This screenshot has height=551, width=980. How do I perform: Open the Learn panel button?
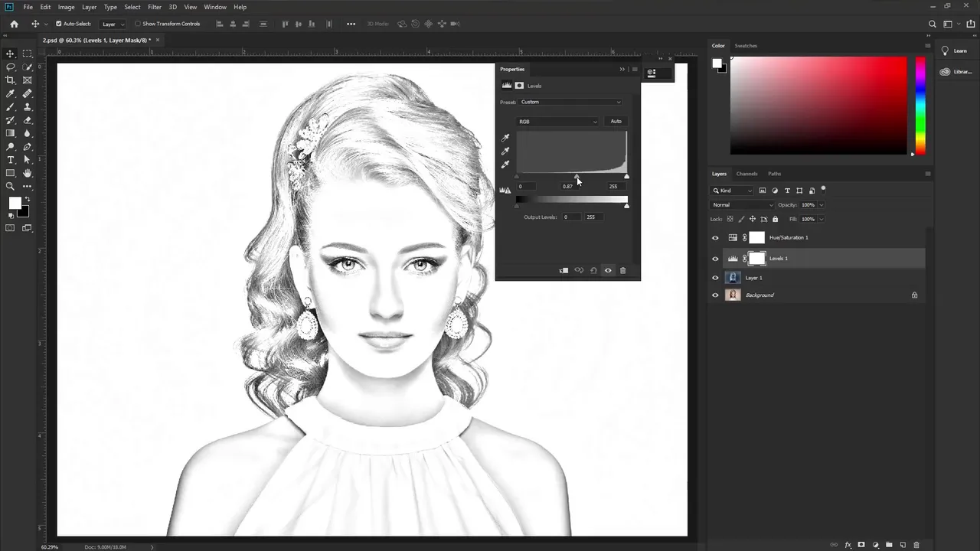(954, 51)
